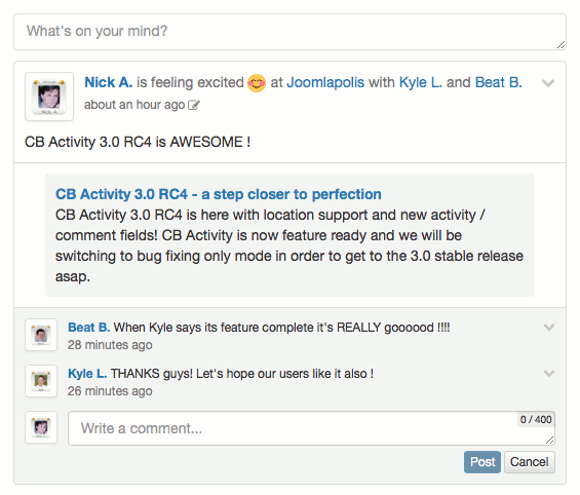580x495 pixels.
Task: Focus the What's on your mind field
Action: 290,32
